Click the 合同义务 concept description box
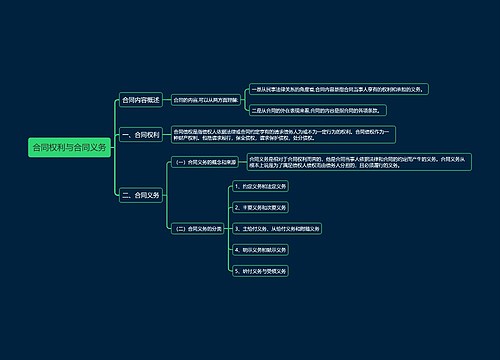This screenshot has width=500, height=360. click(x=359, y=162)
